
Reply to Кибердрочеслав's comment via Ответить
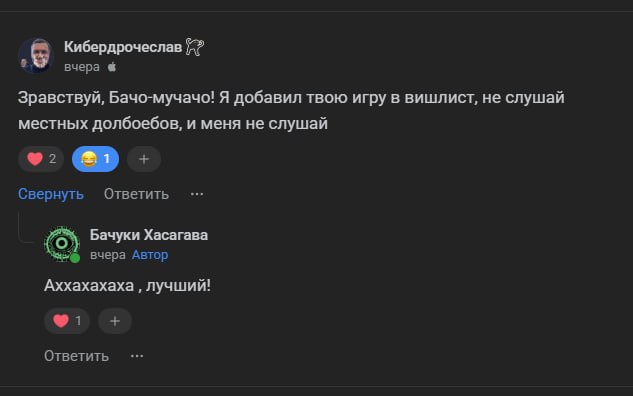pos(136,194)
